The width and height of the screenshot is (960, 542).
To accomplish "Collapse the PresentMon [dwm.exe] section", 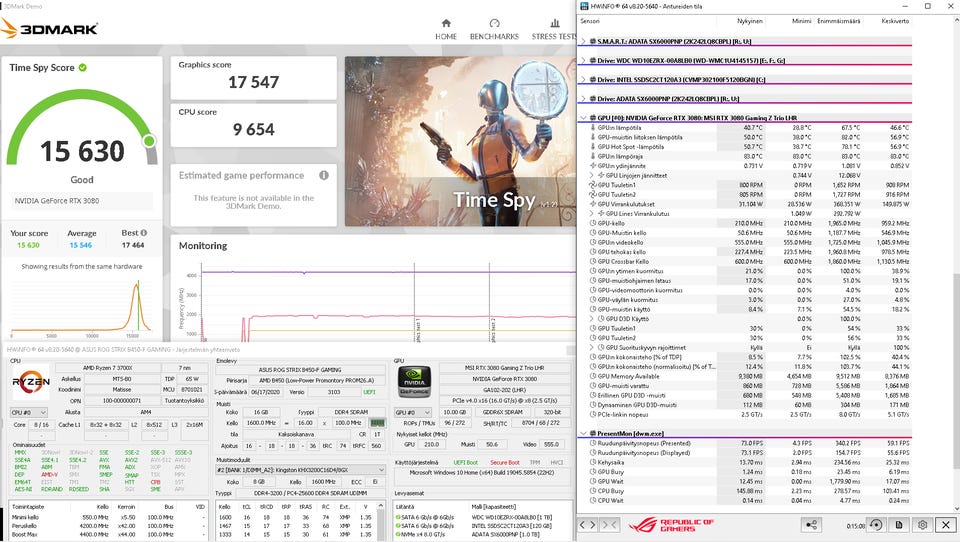I will 584,433.
